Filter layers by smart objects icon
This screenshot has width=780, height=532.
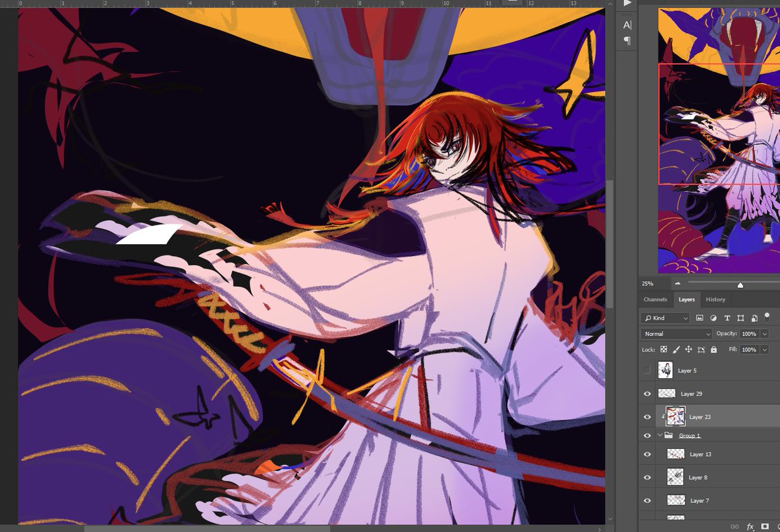(753, 318)
